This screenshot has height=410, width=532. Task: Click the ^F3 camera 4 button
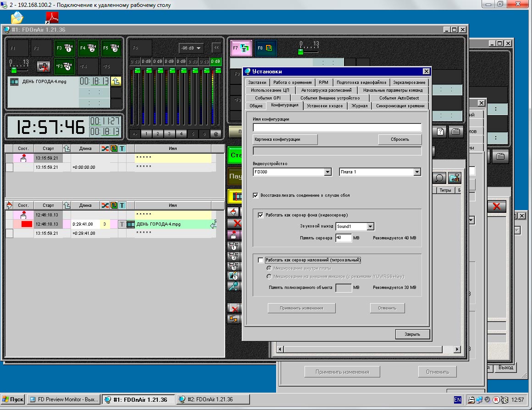[64, 66]
